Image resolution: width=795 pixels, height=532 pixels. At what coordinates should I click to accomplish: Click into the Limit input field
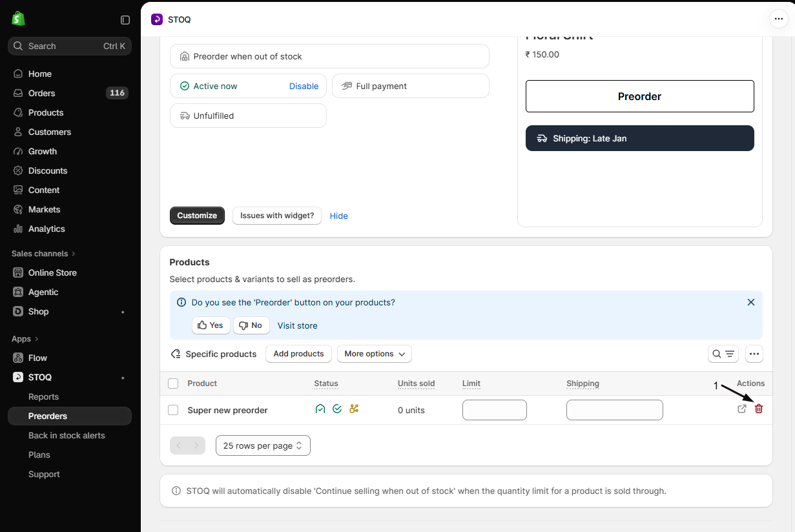(495, 410)
